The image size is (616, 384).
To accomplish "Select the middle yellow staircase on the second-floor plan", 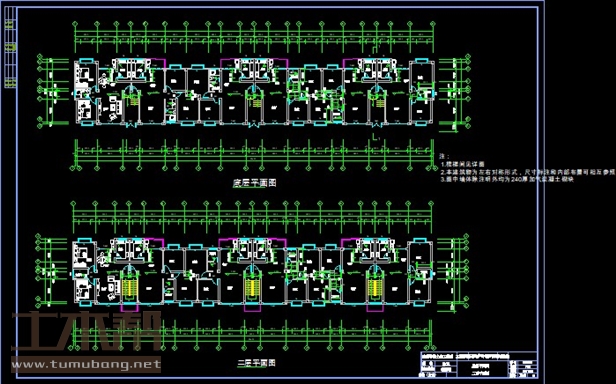I will [x=251, y=288].
